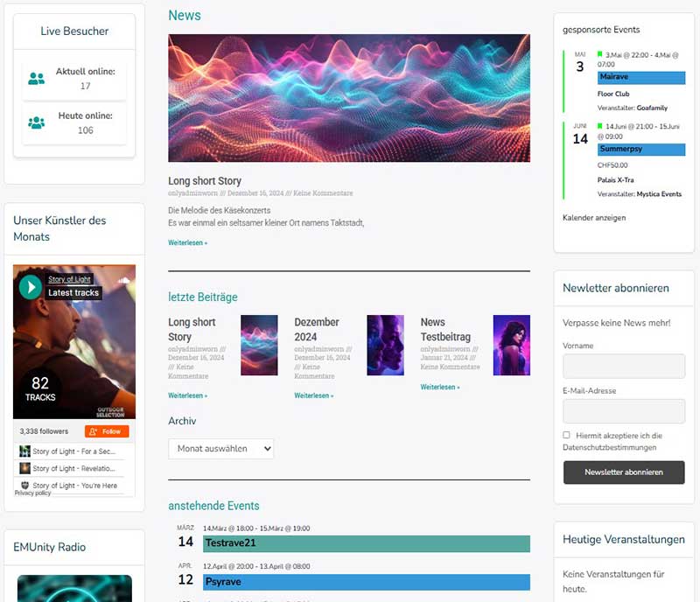The width and height of the screenshot is (700, 602).
Task: Click the bell icon on the Follow button
Action: (94, 430)
